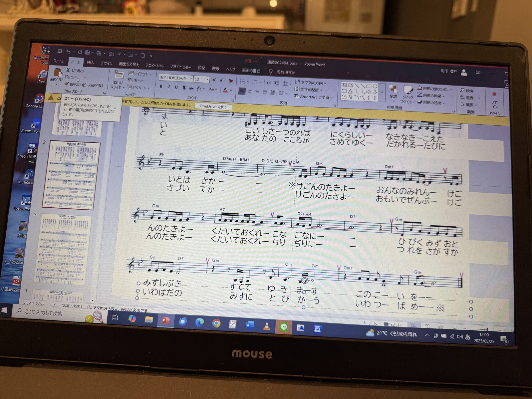Click 切り取り (Cut) scissors icon
Image resolution: width=532 pixels, height=399 pixels.
68,70
